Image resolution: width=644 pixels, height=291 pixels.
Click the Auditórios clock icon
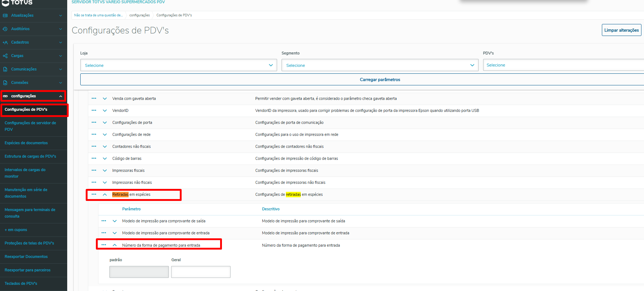tap(5, 29)
